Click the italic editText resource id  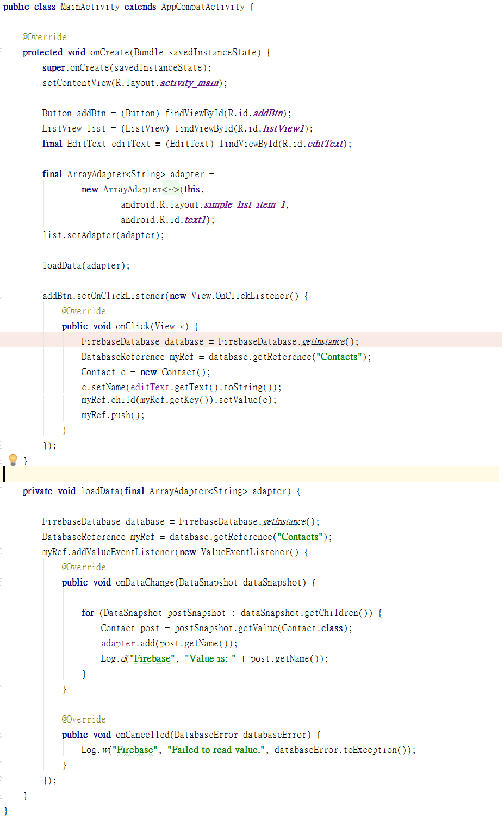(326, 144)
